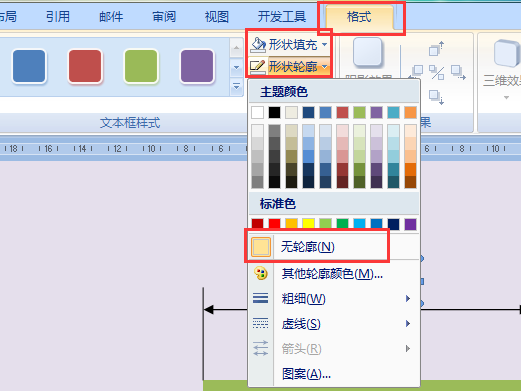Open 其他轮廓颜色(M)... dialog
The image size is (521, 391).
[x=334, y=274]
